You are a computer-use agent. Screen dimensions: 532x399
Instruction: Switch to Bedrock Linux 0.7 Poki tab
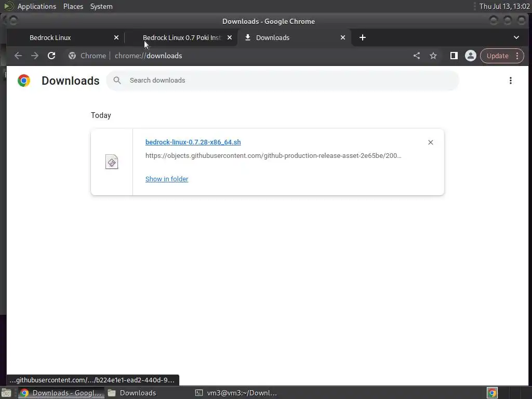point(181,37)
